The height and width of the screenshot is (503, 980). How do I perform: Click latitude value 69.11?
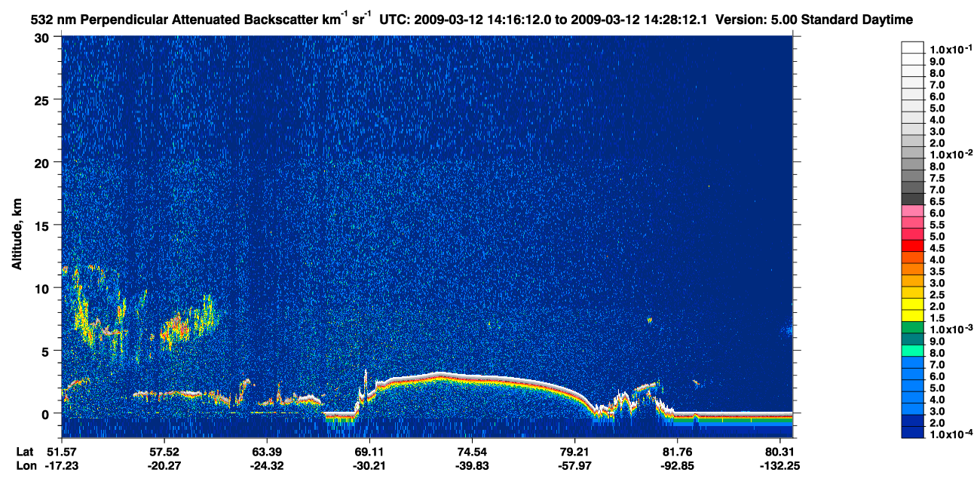pos(369,451)
